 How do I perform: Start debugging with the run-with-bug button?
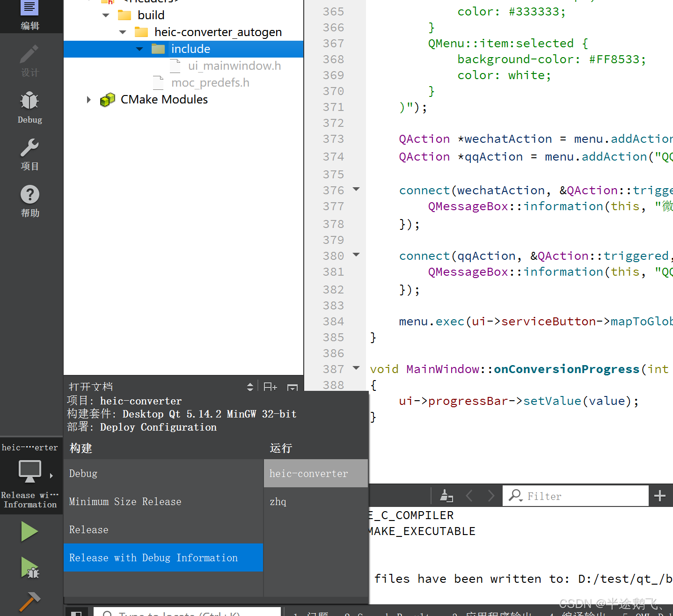tap(30, 567)
